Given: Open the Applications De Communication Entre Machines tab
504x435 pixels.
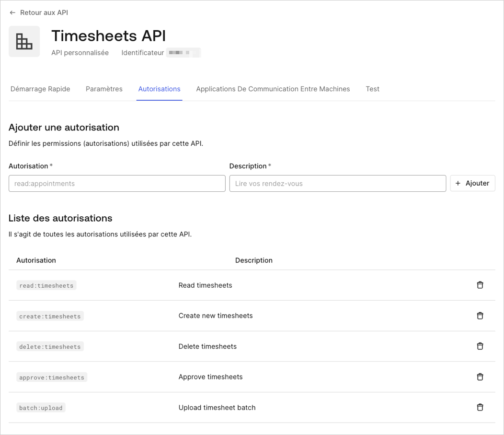Looking at the screenshot, I should tap(273, 89).
